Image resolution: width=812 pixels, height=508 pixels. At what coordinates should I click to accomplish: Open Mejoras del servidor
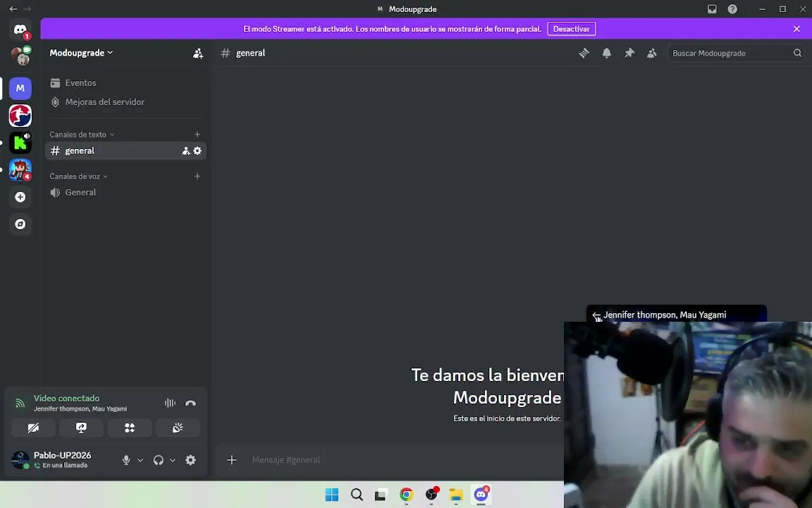coord(125,102)
